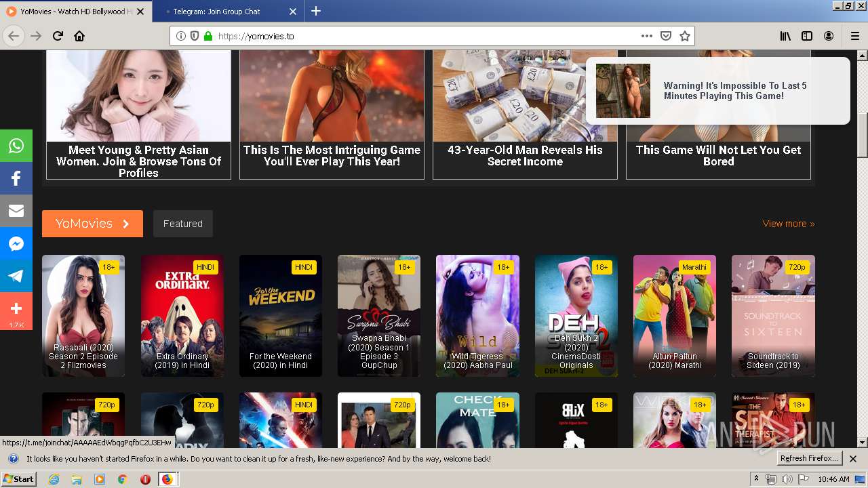Image resolution: width=868 pixels, height=488 pixels.
Task: Share page via WhatsApp
Action: click(x=16, y=146)
